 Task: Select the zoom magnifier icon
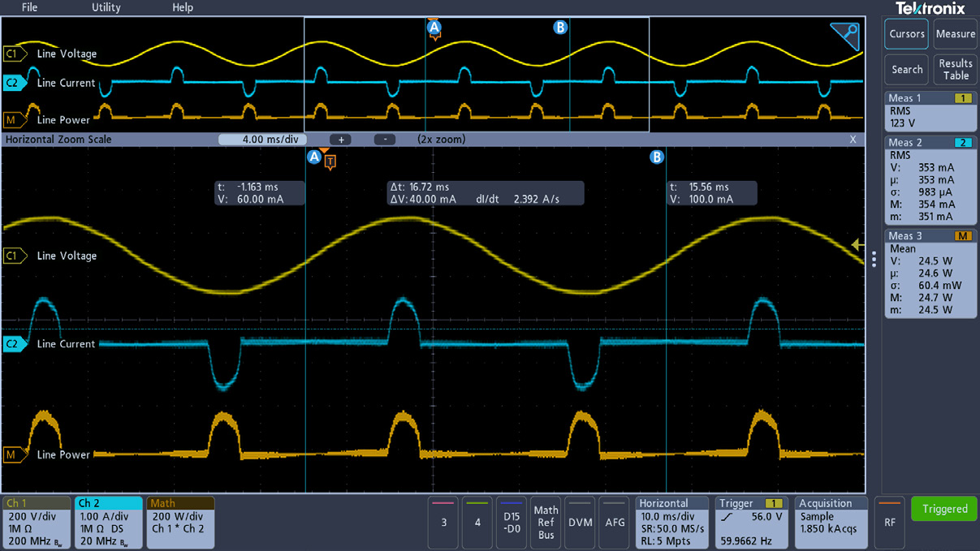click(x=844, y=37)
